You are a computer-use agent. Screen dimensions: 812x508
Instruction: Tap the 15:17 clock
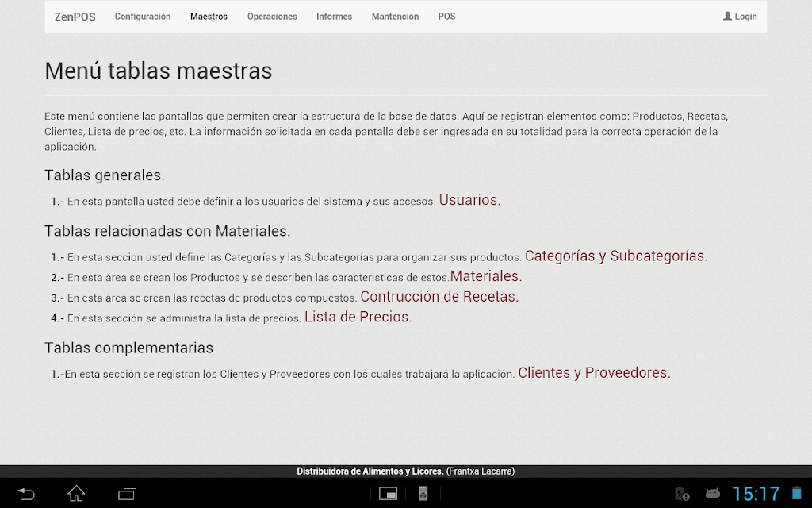(x=756, y=494)
